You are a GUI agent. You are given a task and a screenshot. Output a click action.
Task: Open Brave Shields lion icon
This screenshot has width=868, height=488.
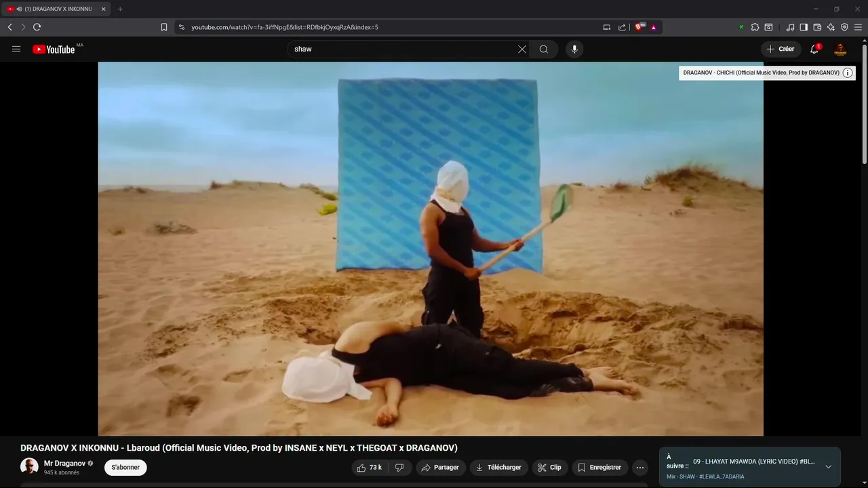tap(639, 27)
